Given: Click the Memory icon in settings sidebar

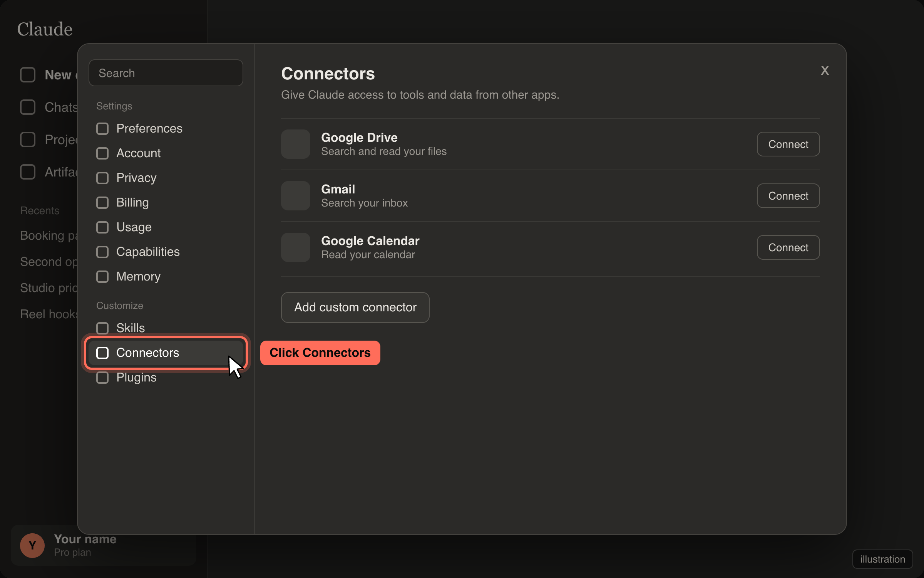Looking at the screenshot, I should pyautogui.click(x=102, y=277).
